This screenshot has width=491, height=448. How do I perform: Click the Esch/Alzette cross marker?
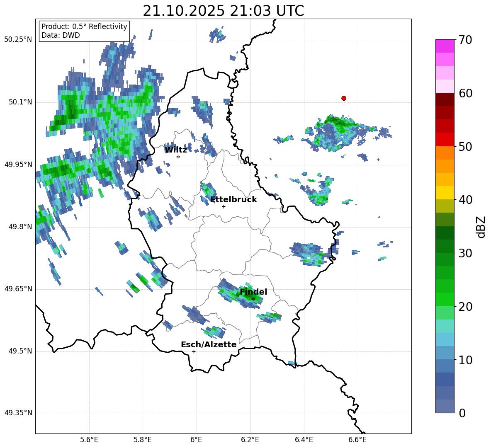[x=194, y=351]
